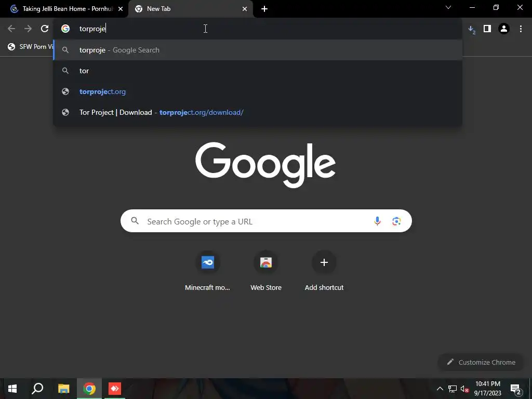Open the clock showing 10:41 PM
This screenshot has height=399, width=532.
tap(487, 389)
